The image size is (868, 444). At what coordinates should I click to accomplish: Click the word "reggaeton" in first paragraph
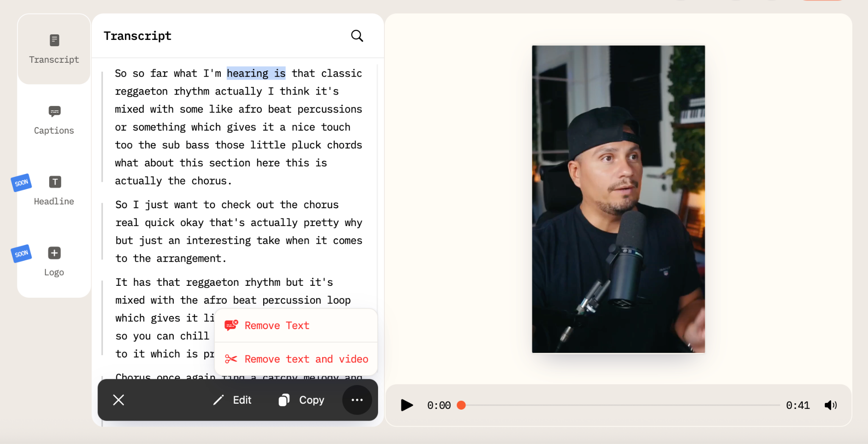[x=141, y=91]
